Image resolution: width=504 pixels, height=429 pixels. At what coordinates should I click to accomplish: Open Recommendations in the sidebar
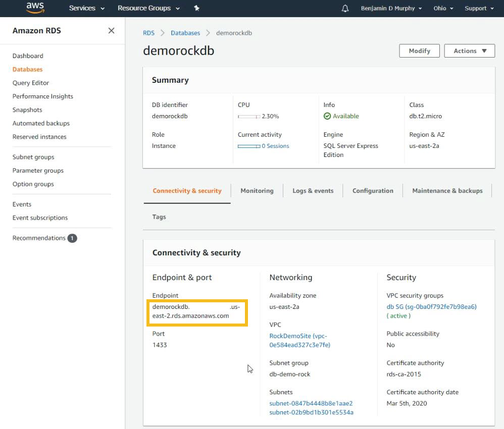click(39, 238)
